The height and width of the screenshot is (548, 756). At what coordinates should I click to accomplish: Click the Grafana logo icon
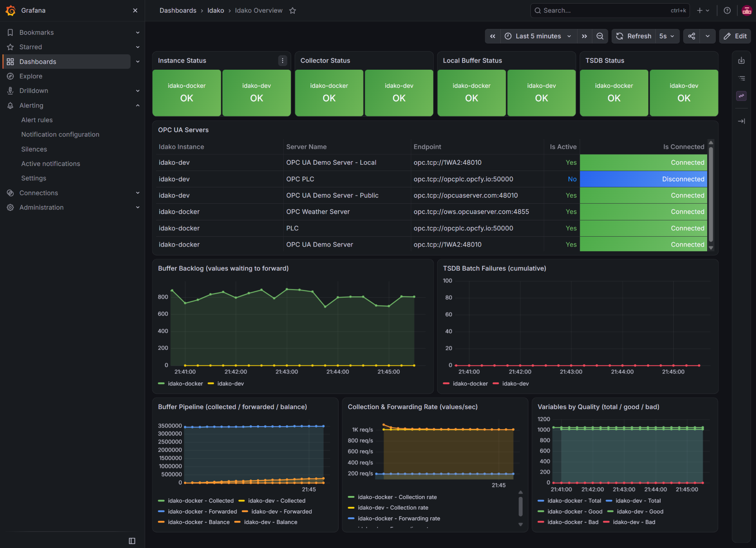click(x=10, y=10)
